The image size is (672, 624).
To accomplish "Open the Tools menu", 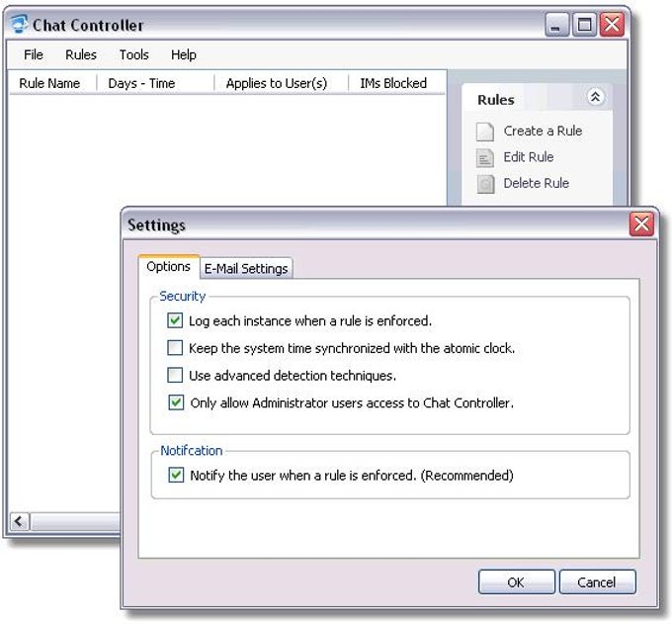I will [x=134, y=55].
